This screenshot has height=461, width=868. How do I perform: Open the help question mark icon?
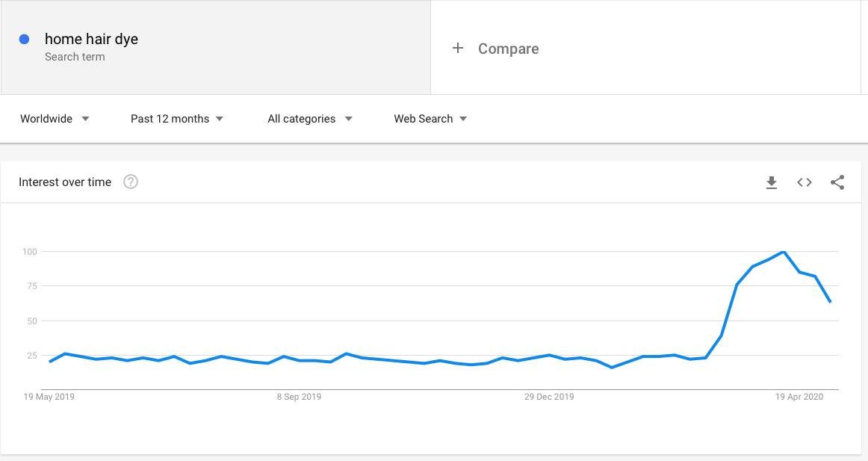131,182
